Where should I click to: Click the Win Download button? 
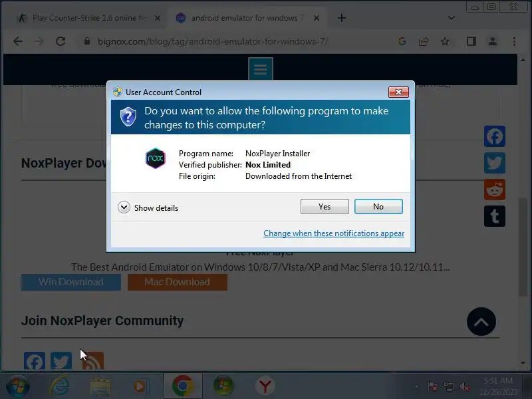(x=71, y=282)
